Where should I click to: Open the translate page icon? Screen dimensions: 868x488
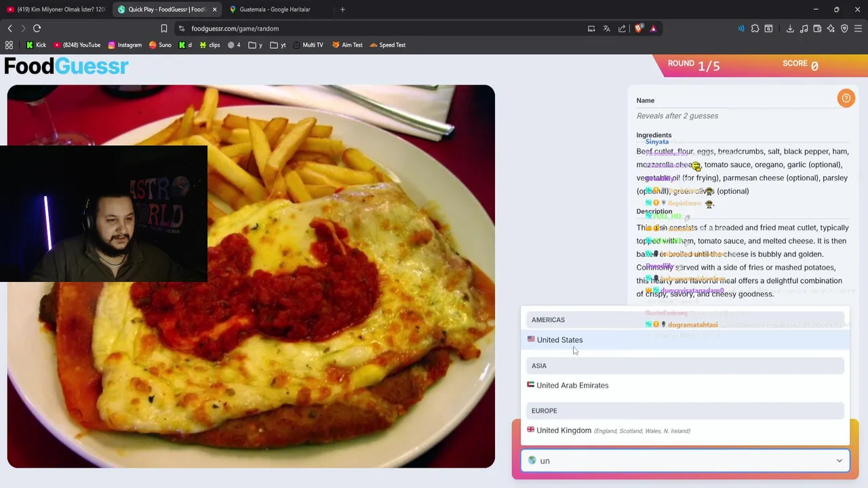[x=606, y=28]
